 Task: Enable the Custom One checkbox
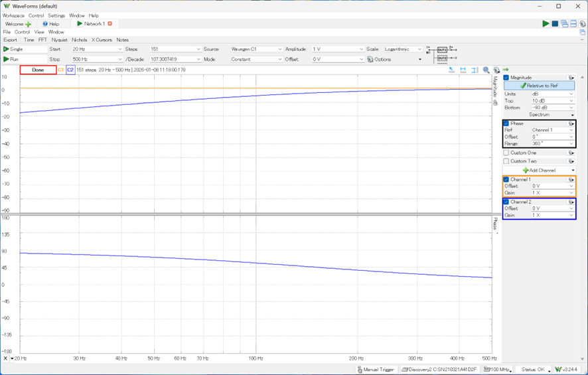point(506,153)
